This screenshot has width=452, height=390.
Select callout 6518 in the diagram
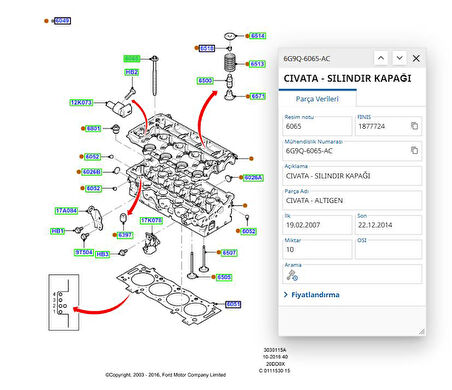(x=207, y=48)
